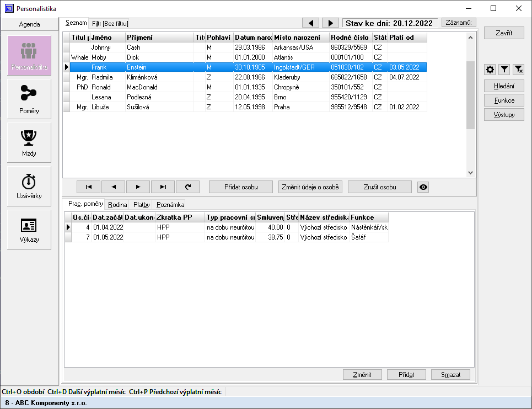
Task: Click the Přidat osobu button
Action: pos(241,187)
